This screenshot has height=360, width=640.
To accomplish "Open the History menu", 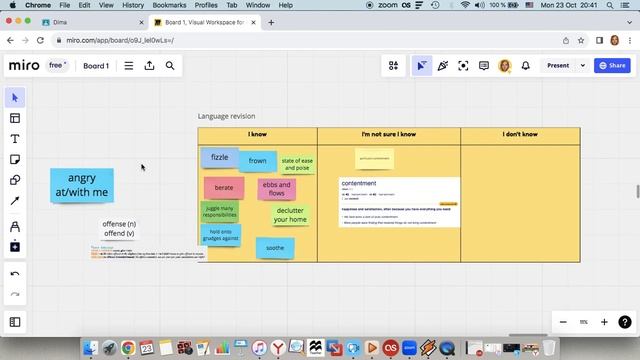I will [133, 5].
